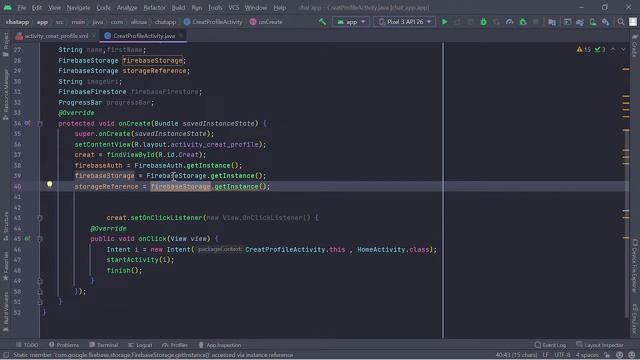Viewport: 640px width, 360px height.
Task: Click fold end marker on line 49
Action: 40,281
